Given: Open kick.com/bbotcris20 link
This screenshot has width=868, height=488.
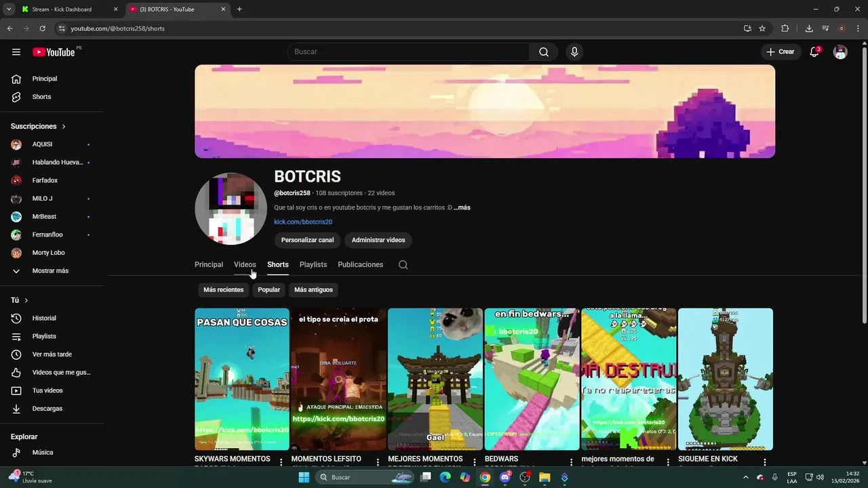Looking at the screenshot, I should [303, 222].
